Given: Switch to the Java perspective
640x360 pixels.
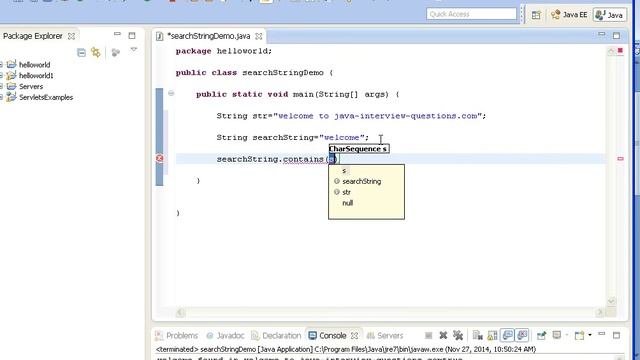Looking at the screenshot, I should (609, 15).
